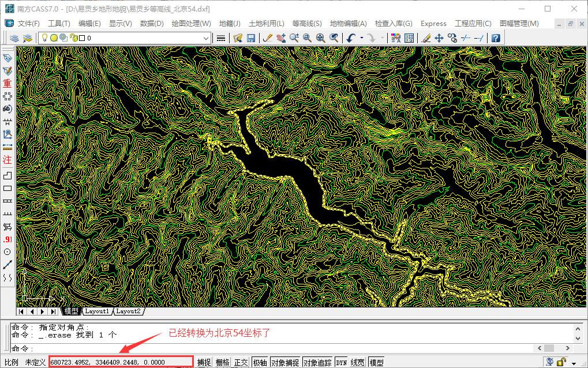Click the coordinates readout in status bar

coord(121,362)
